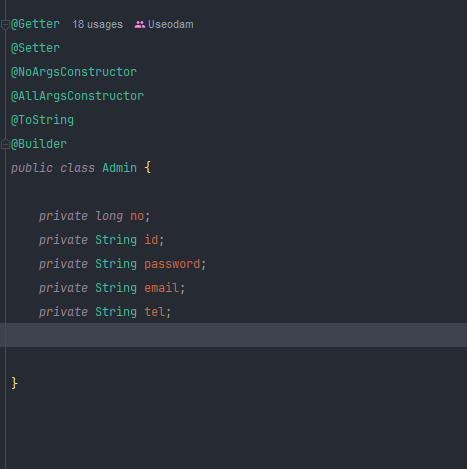Click 'private' on the tel line
Viewport: 467px width, 469px height.
63,312
